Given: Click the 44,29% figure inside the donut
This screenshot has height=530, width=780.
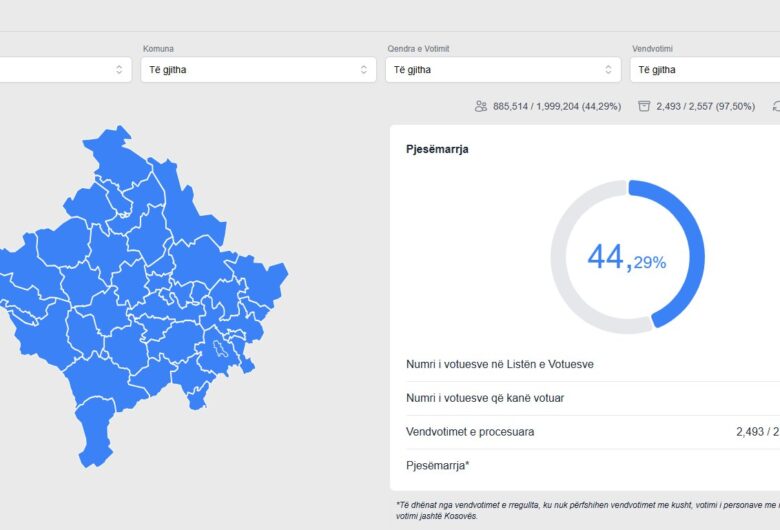Looking at the screenshot, I should pos(626,258).
